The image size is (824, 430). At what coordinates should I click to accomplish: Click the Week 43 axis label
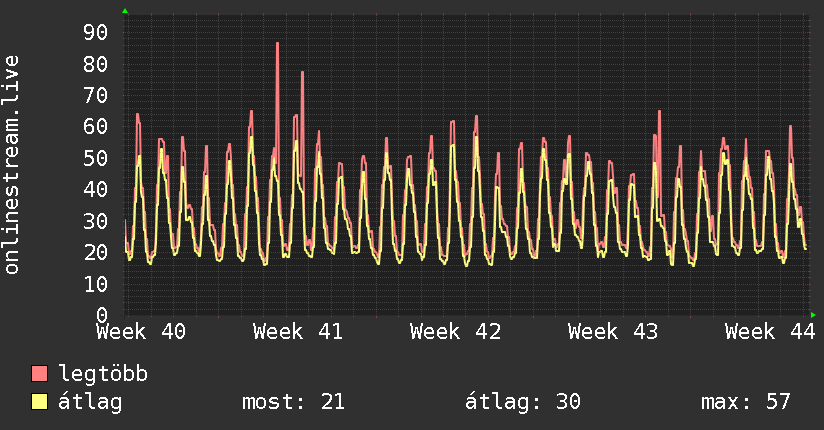pyautogui.click(x=613, y=332)
